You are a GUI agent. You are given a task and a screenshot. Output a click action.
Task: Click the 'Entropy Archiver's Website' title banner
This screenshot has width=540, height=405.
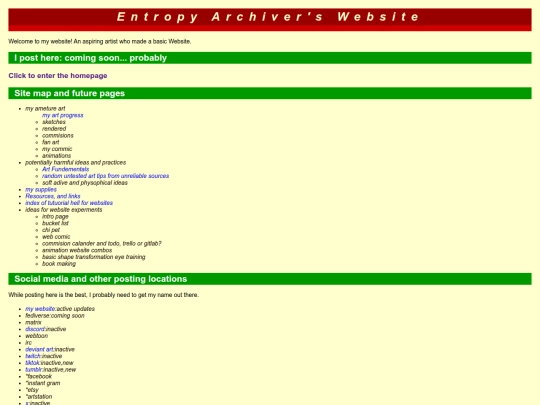tap(270, 20)
